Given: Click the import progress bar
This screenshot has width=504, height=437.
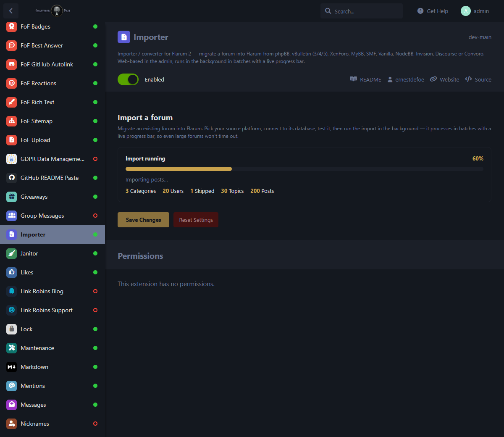Looking at the screenshot, I should click(x=304, y=169).
